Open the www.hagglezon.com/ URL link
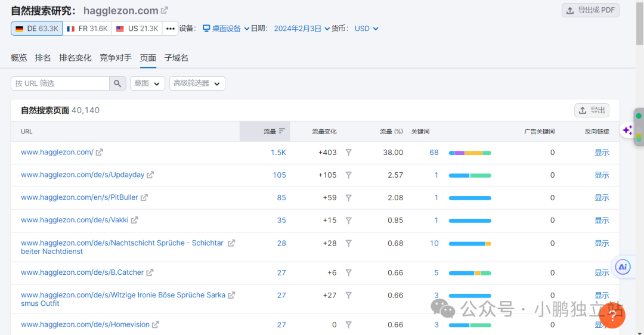The width and height of the screenshot is (644, 335). pos(57,153)
